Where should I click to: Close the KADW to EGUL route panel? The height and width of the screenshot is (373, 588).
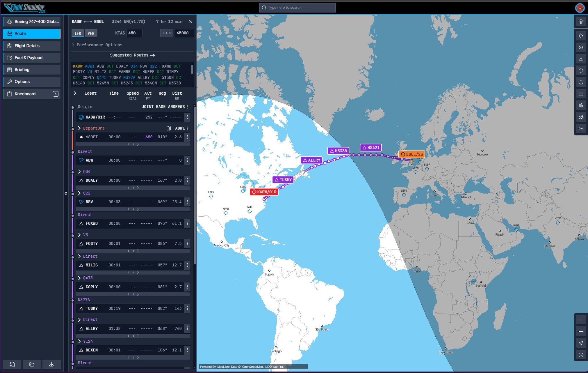click(x=190, y=22)
